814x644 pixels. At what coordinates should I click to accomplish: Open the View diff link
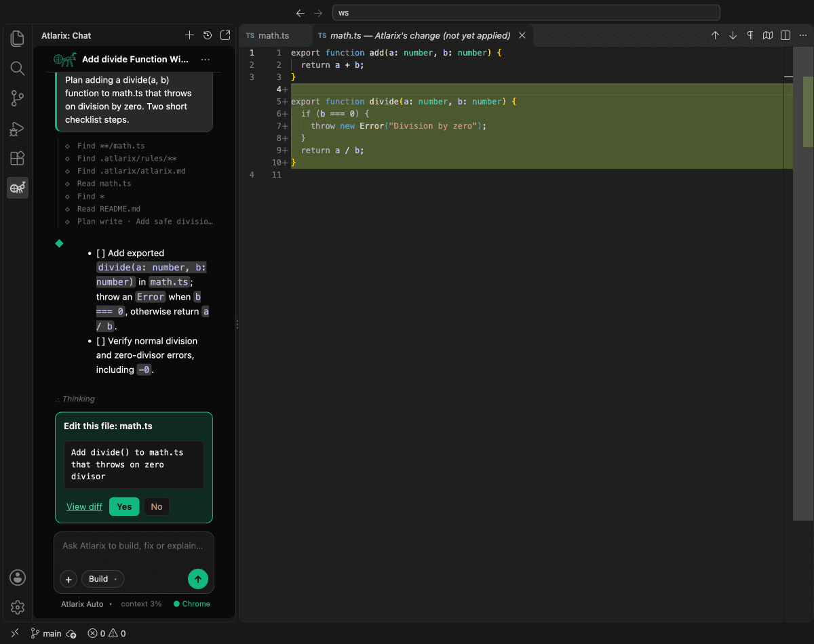85,506
